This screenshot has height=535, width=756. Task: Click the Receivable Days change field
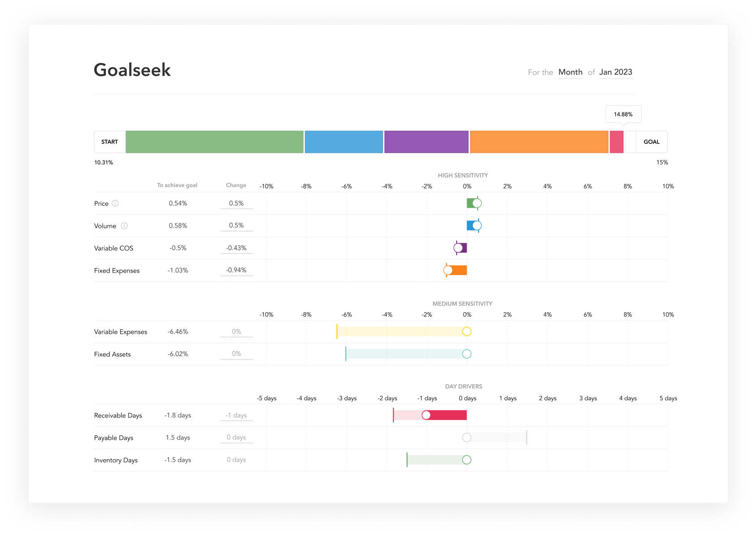point(237,415)
